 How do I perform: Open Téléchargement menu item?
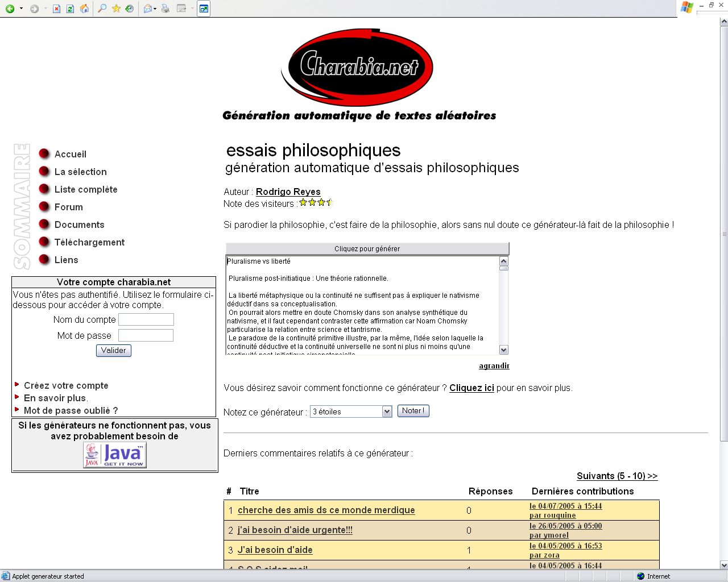[89, 242]
